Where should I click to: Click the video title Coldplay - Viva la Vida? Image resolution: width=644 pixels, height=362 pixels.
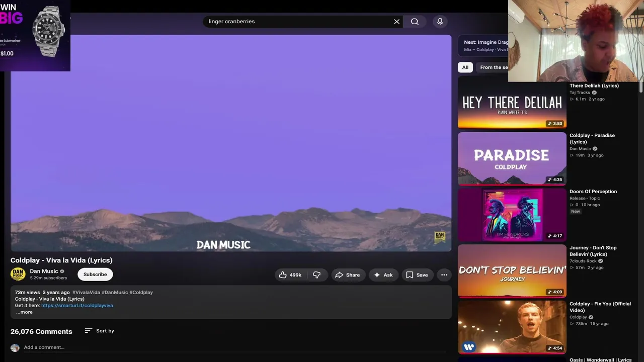click(61, 260)
